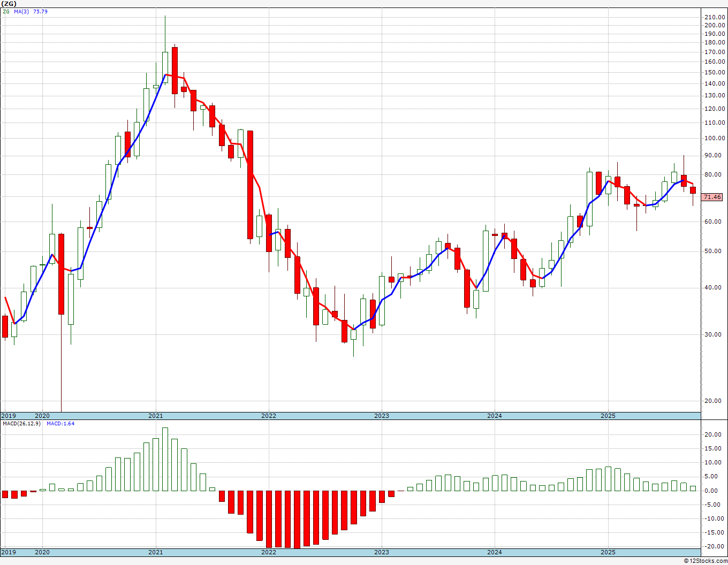Viewport: 728px width, 565px height.
Task: Click the red 71.46 current price tag
Action: 712,197
